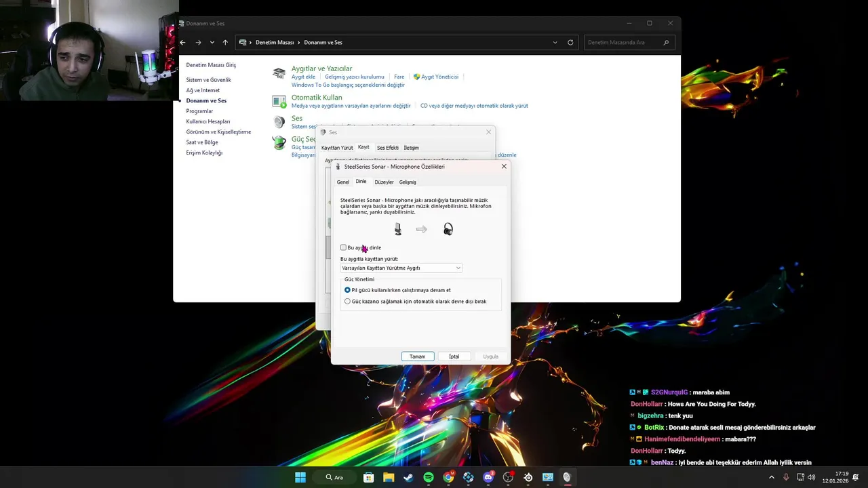This screenshot has height=488, width=868.
Task: Open the network tray icon
Action: [x=801, y=477]
